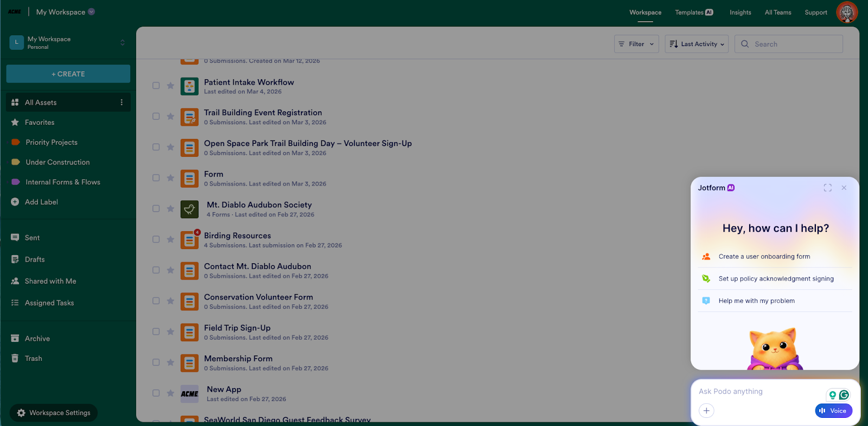Open the Filter dropdown

tap(636, 44)
